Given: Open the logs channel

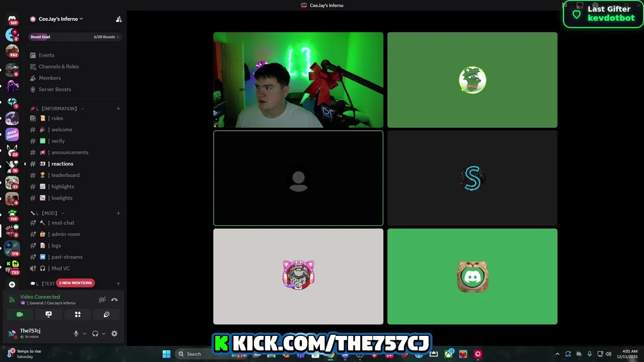Looking at the screenshot, I should (74, 245).
